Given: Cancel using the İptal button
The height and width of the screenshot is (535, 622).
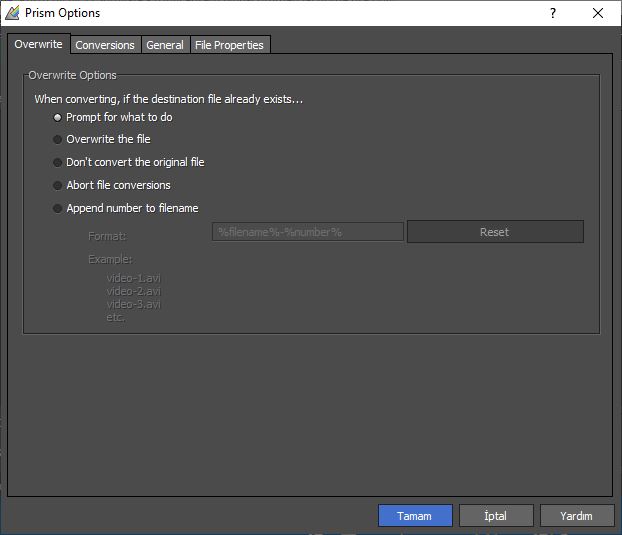Looking at the screenshot, I should tap(496, 516).
